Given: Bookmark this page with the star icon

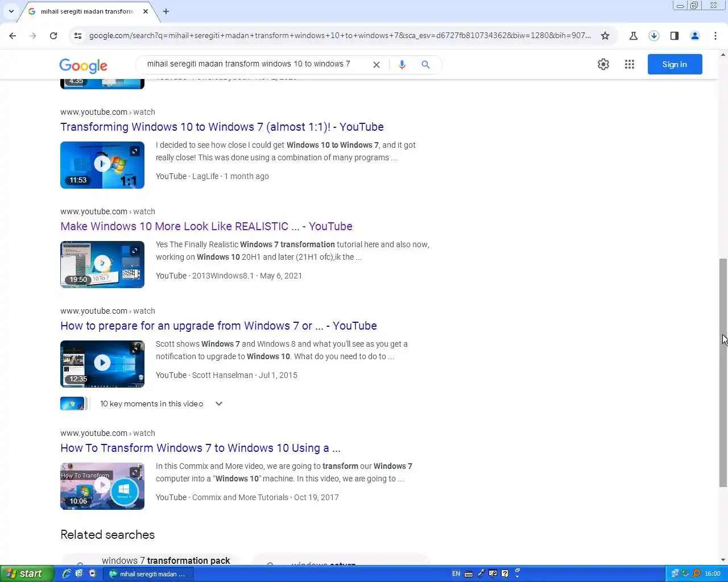Looking at the screenshot, I should click(605, 36).
